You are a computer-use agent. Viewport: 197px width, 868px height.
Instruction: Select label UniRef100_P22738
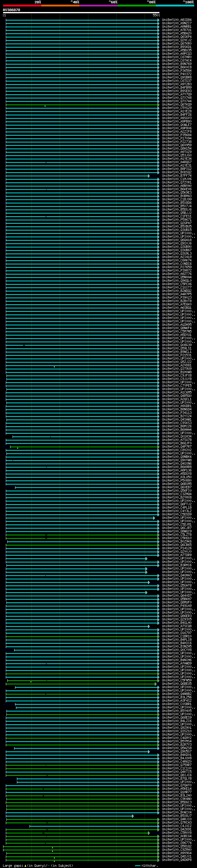(176, 142)
